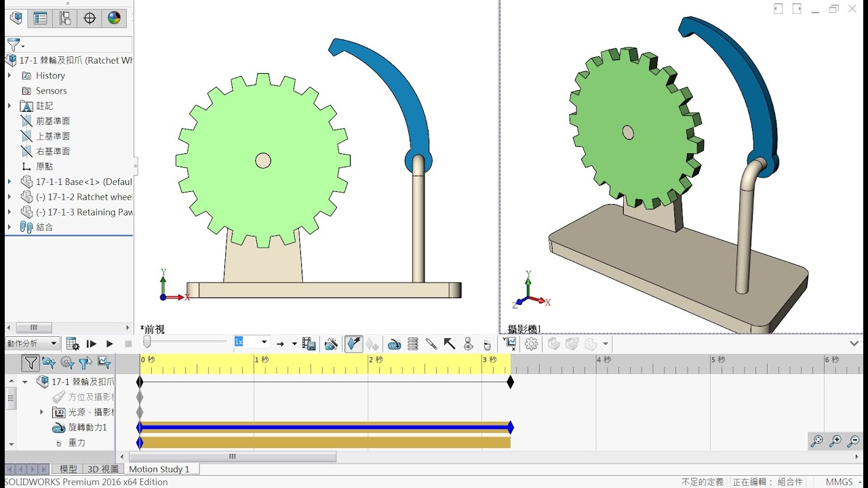Click the Calculate motion study icon
The width and height of the screenshot is (868, 488).
click(73, 344)
